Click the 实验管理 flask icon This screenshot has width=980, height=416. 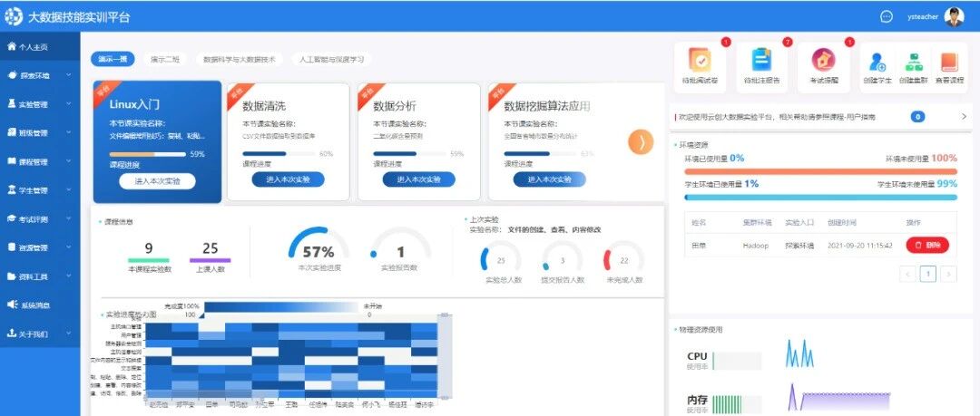tap(11, 104)
